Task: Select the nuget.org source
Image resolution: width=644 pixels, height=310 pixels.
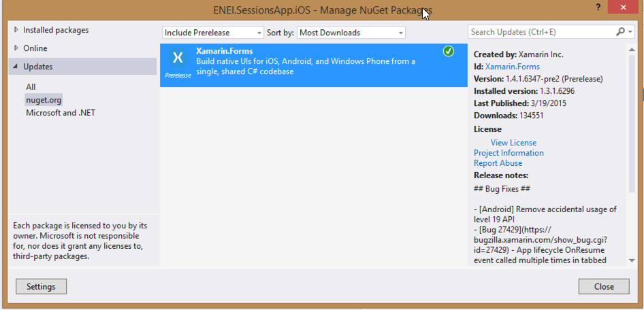Action: tap(44, 100)
